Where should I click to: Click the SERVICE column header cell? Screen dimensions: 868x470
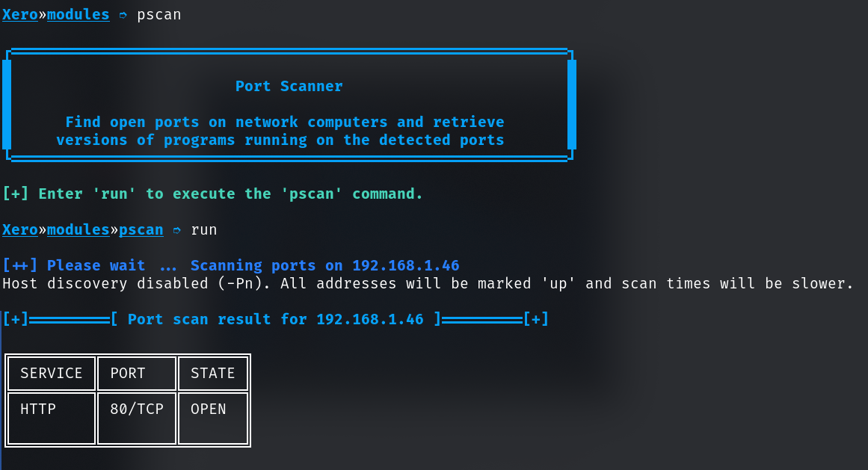(x=52, y=374)
